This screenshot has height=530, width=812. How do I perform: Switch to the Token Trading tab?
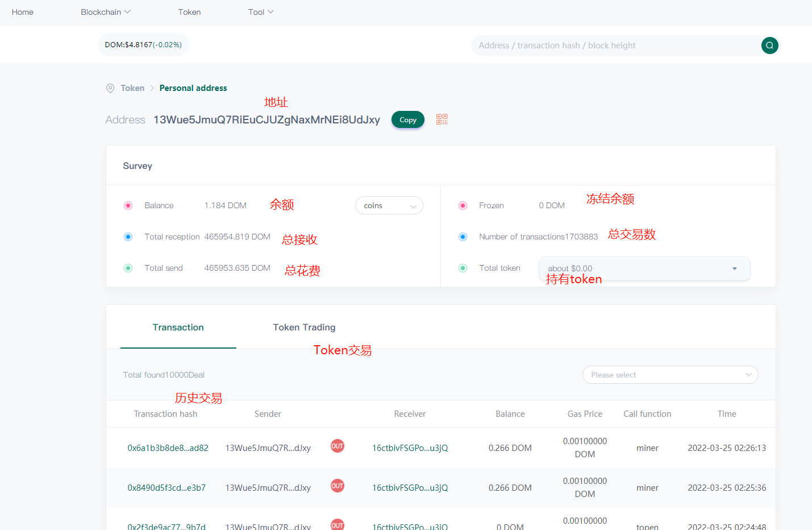pyautogui.click(x=304, y=328)
